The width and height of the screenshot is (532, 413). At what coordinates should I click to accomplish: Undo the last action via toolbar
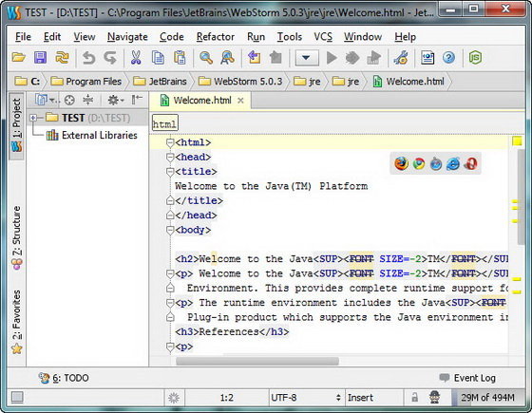tap(89, 58)
